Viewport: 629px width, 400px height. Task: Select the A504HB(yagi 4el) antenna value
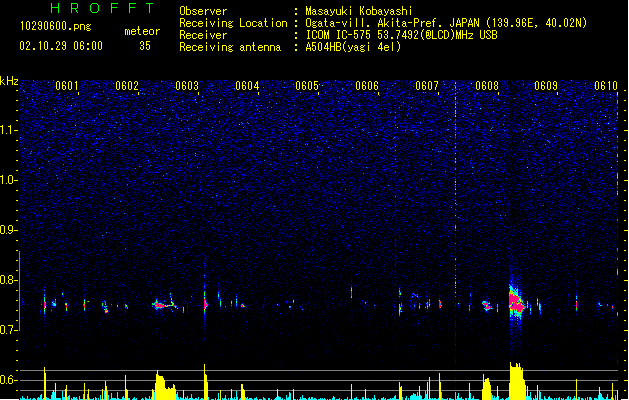[353, 47]
